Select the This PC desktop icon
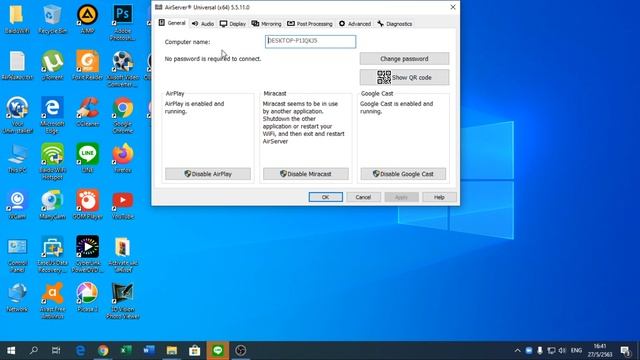This screenshot has height=360, width=640. 17,158
